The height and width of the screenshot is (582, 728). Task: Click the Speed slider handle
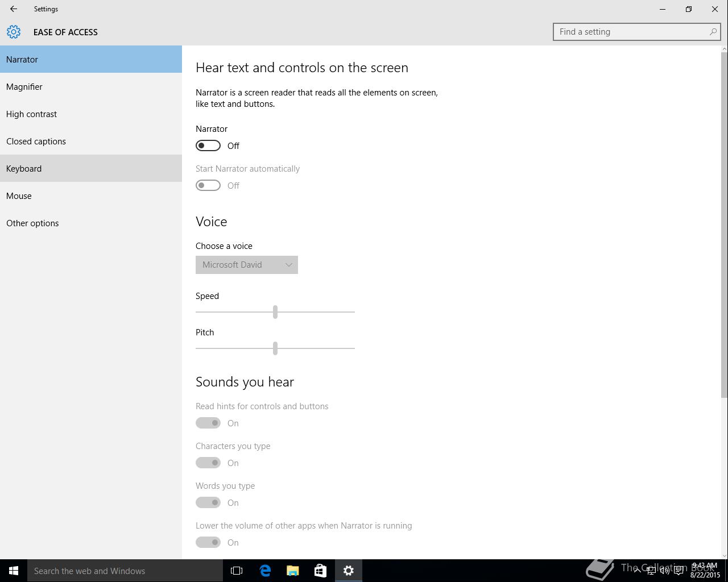(x=275, y=312)
